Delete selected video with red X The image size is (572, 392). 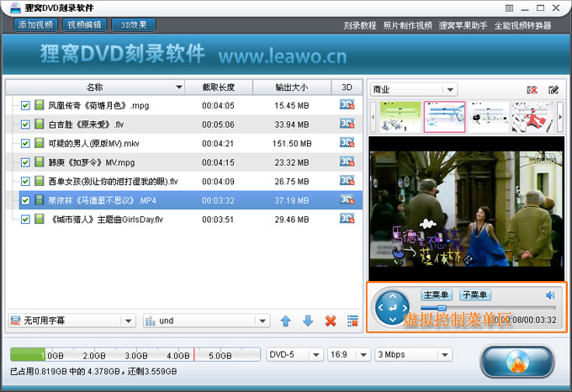331,320
